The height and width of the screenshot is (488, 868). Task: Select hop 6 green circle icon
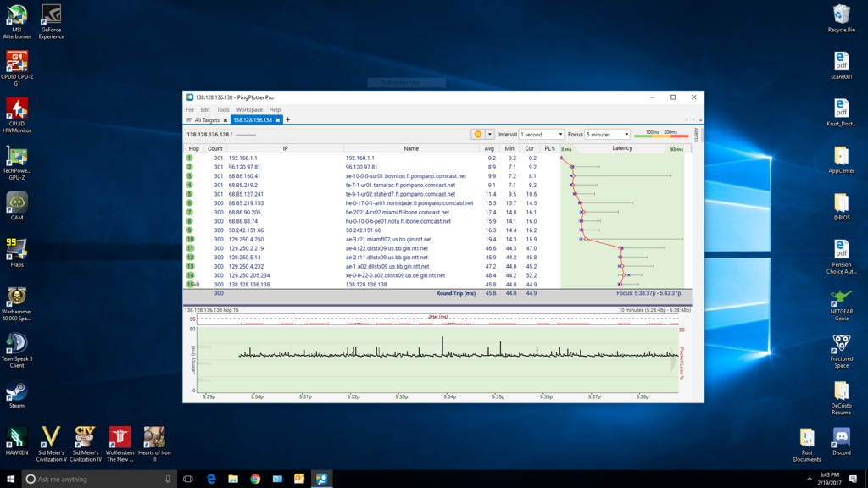coord(189,203)
